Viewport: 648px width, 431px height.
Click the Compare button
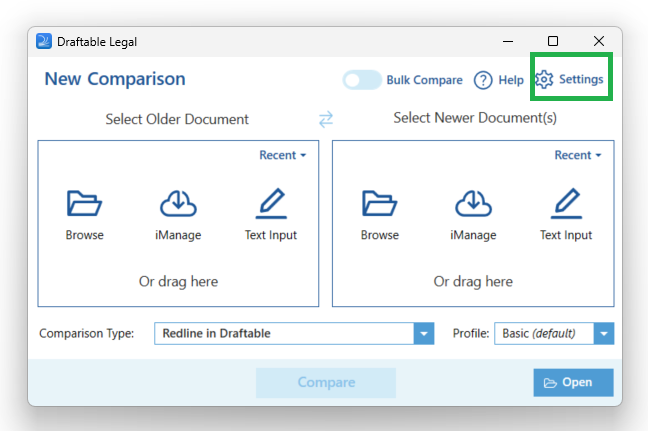coord(326,382)
